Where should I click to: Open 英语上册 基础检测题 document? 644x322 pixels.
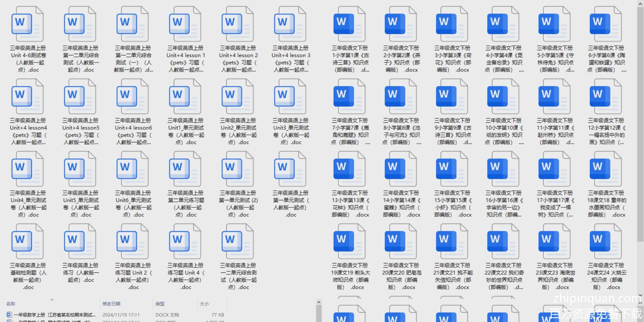[x=27, y=241]
